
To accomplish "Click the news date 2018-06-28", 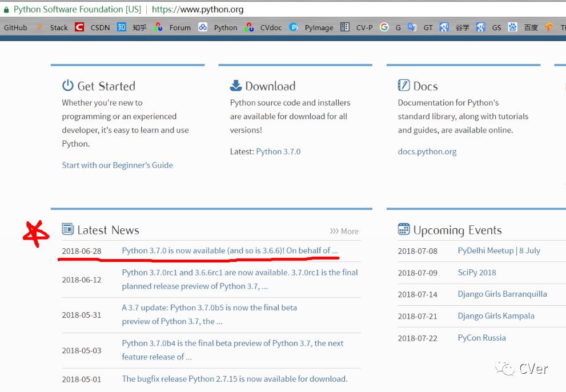I will pyautogui.click(x=82, y=251).
